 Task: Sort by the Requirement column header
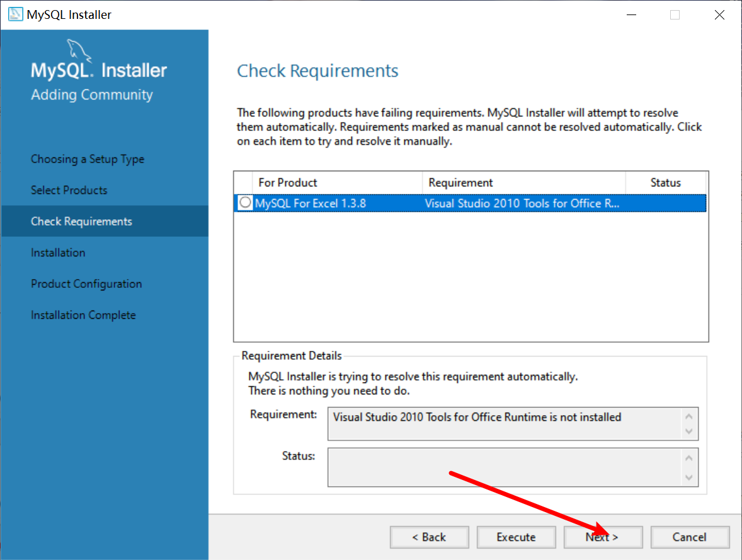click(x=523, y=183)
